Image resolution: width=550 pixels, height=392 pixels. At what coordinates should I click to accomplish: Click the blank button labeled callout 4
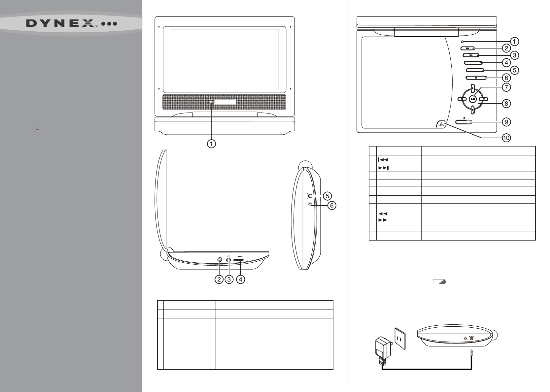[x=473, y=62]
